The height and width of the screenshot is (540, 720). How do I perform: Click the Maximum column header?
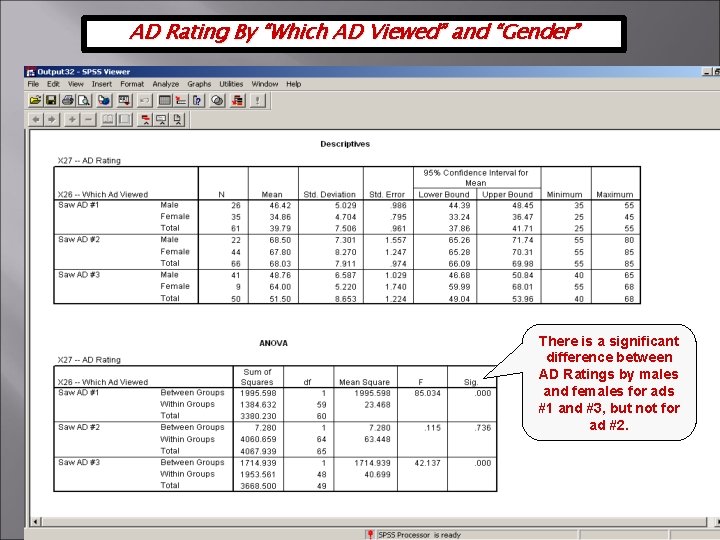(614, 194)
